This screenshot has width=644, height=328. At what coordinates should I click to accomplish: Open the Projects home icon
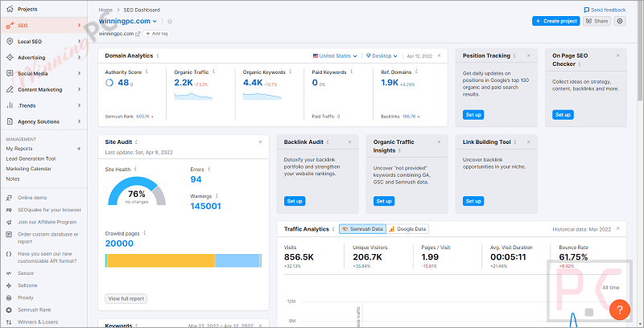coord(10,9)
